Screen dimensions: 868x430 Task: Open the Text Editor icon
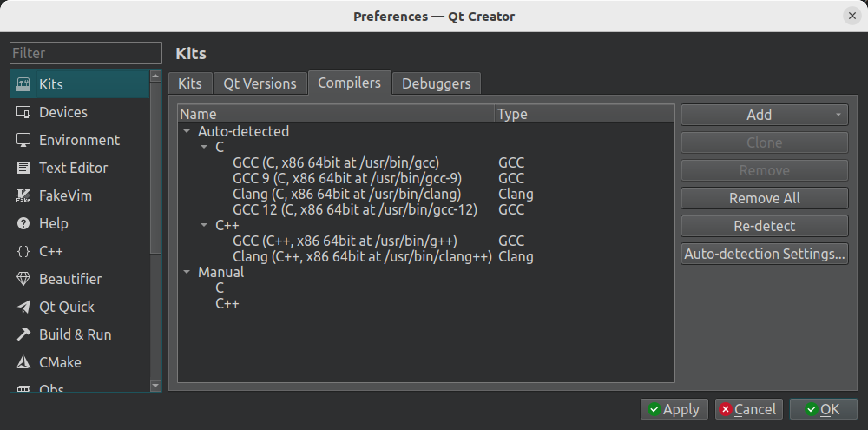click(23, 168)
